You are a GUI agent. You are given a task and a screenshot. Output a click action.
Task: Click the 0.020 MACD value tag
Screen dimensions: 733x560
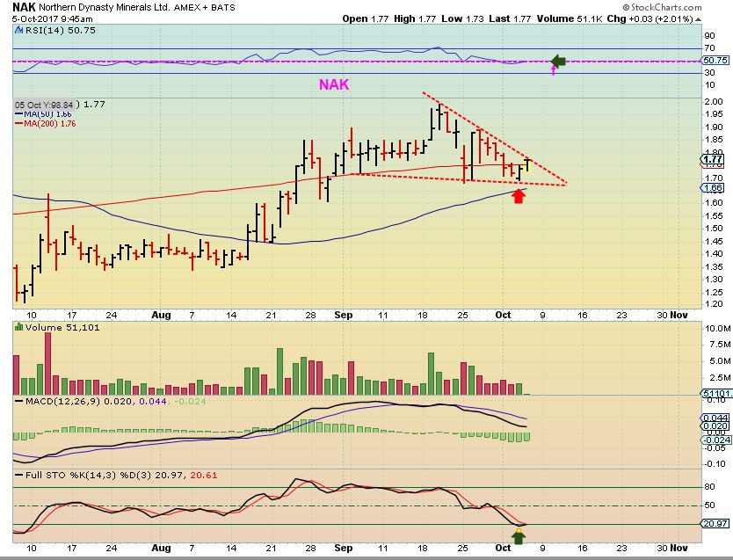click(715, 425)
